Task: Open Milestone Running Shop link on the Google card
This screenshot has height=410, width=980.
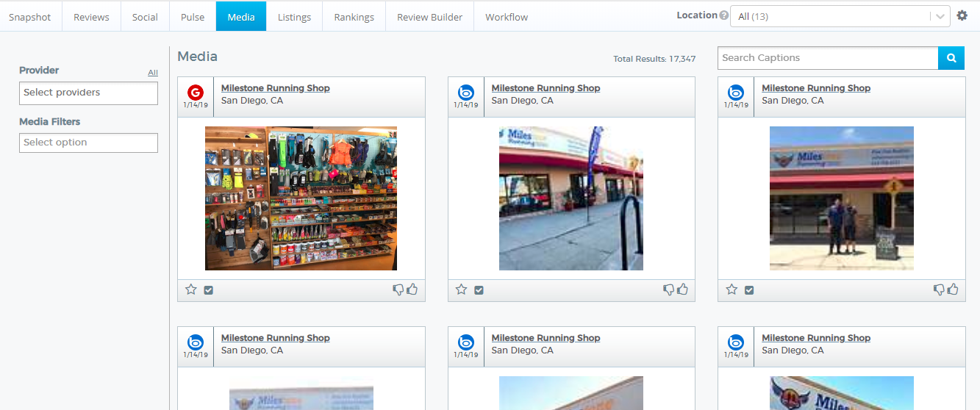Action: coord(276,88)
